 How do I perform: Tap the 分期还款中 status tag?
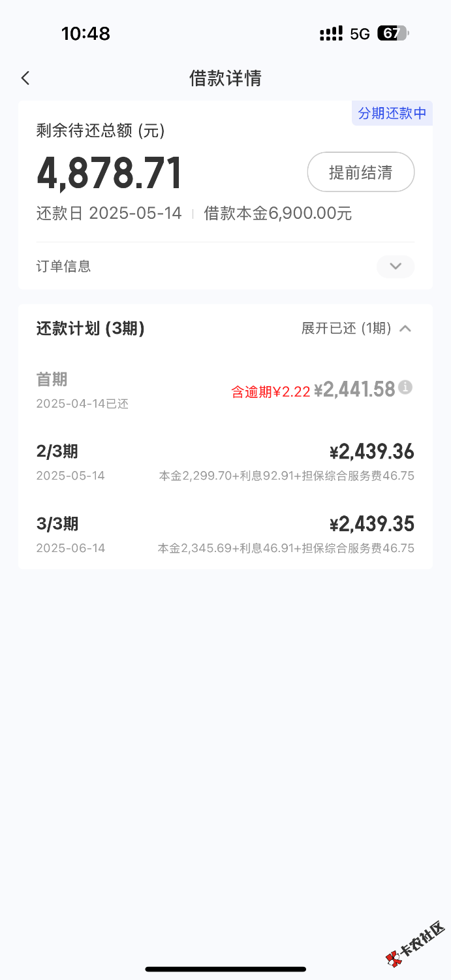pyautogui.click(x=392, y=113)
